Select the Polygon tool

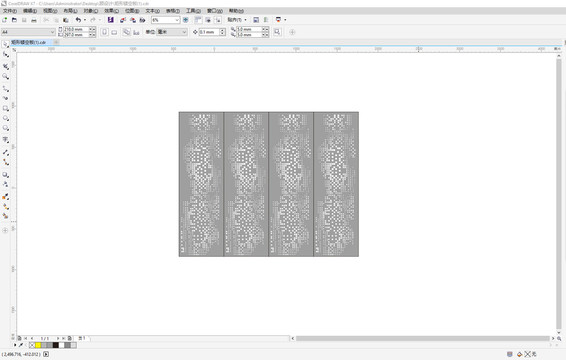(5, 128)
